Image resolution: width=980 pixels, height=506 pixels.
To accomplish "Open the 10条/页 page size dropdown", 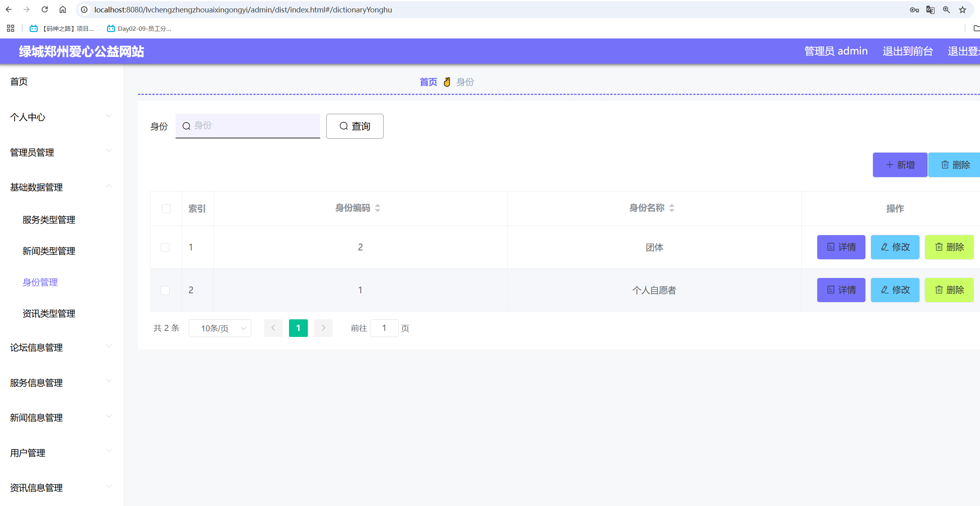I will pyautogui.click(x=220, y=328).
